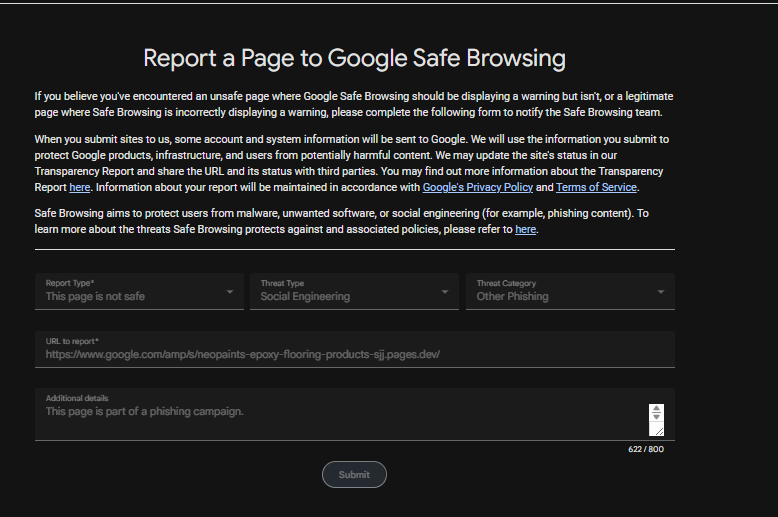This screenshot has height=517, width=778.
Task: Open Google's Privacy Policy link
Action: click(x=477, y=188)
